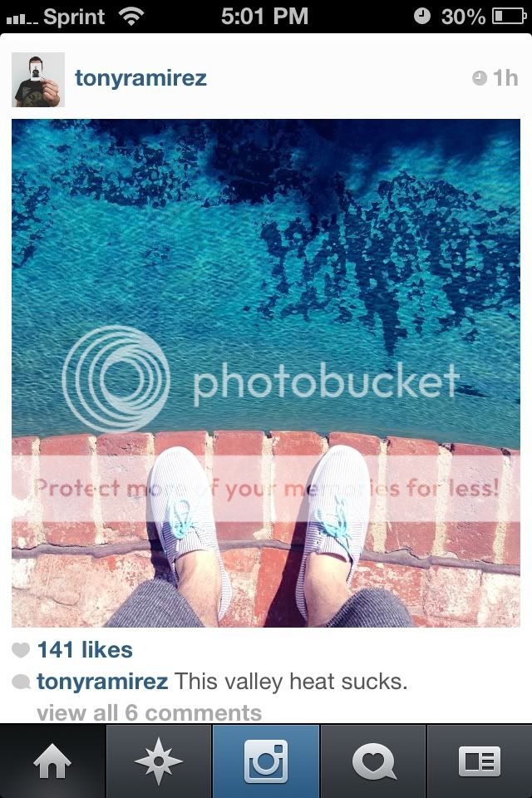Open the Home feed tab

tap(52, 761)
